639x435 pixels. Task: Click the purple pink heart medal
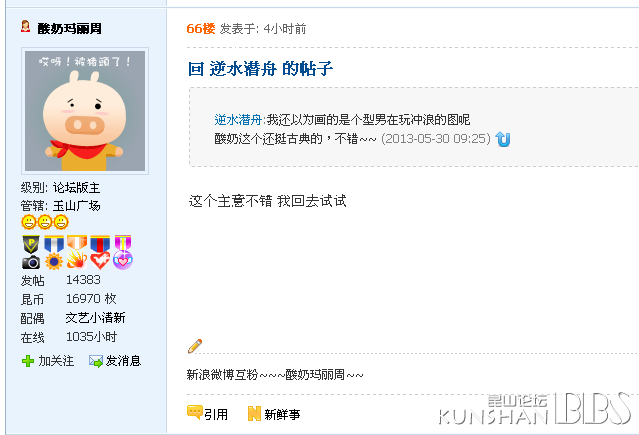coord(123,252)
